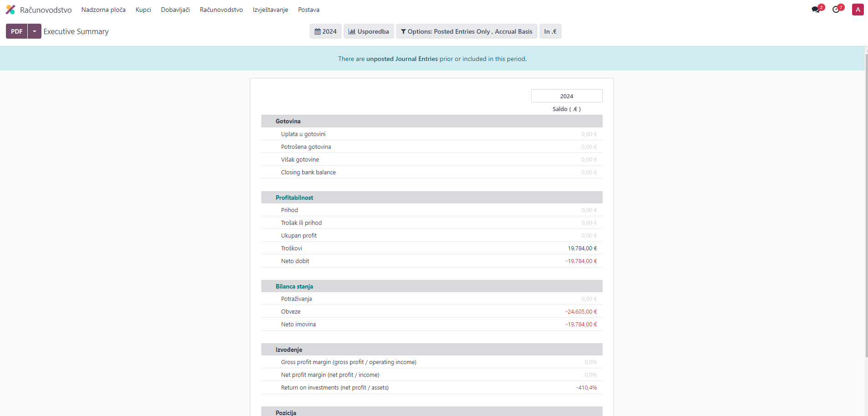The width and height of the screenshot is (868, 416).
Task: Click the PDF export button
Action: click(x=17, y=31)
